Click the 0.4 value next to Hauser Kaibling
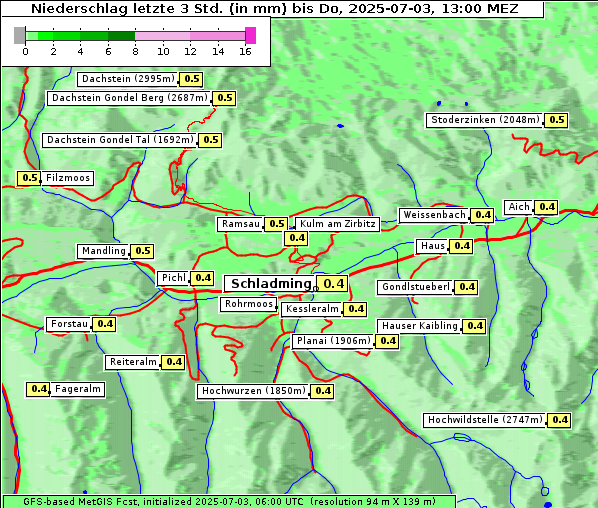Image resolution: width=598 pixels, height=508 pixels. [474, 326]
